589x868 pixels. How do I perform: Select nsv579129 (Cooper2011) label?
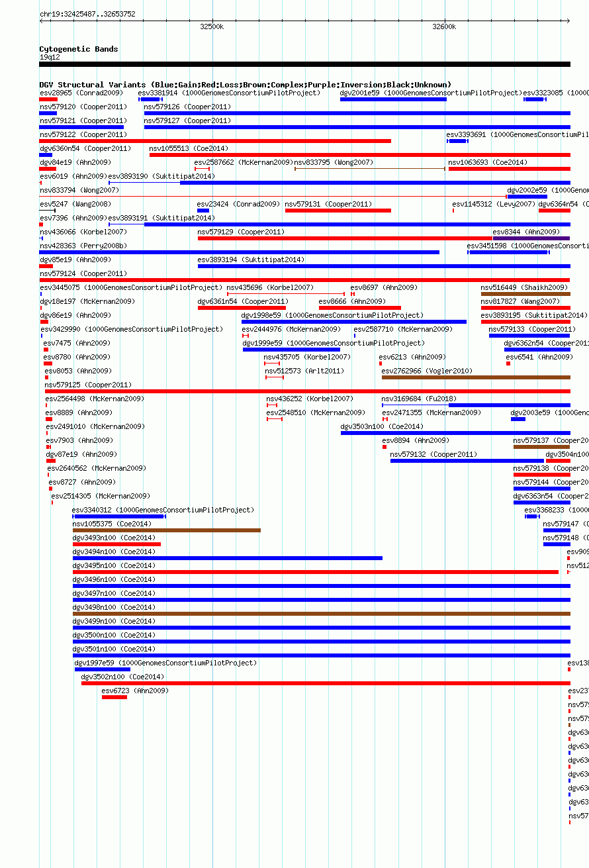tap(242, 232)
